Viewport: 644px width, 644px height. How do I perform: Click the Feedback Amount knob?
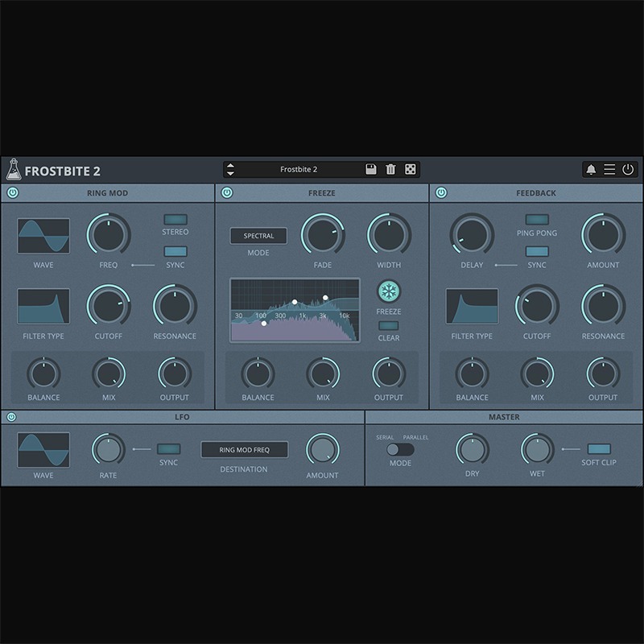point(603,234)
